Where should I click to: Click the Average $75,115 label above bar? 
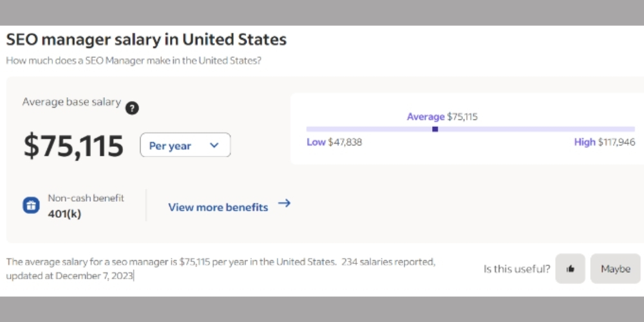[442, 117]
